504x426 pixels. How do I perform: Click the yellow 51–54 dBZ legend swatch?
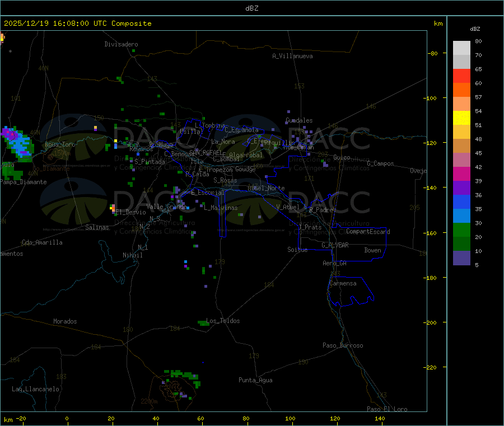coord(461,118)
